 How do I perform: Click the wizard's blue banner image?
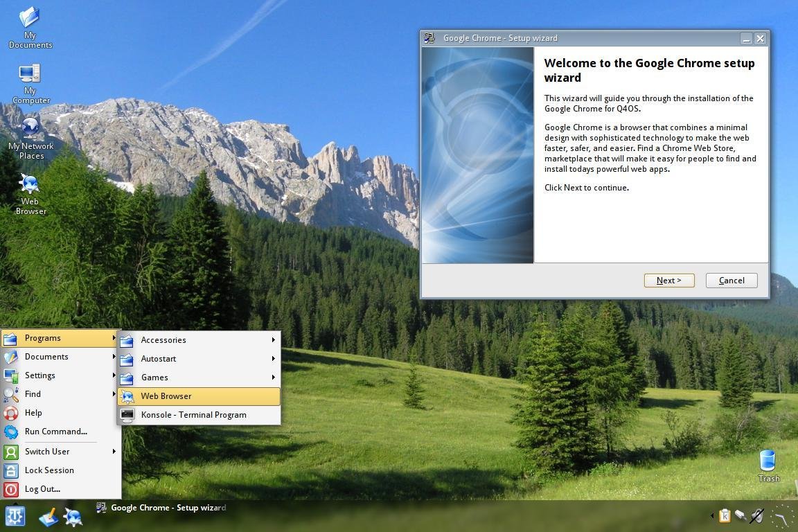tap(478, 155)
